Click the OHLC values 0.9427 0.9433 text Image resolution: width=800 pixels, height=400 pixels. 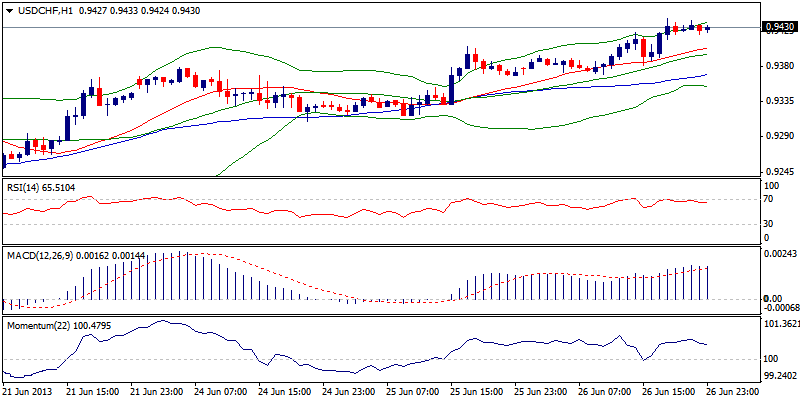tap(118, 9)
